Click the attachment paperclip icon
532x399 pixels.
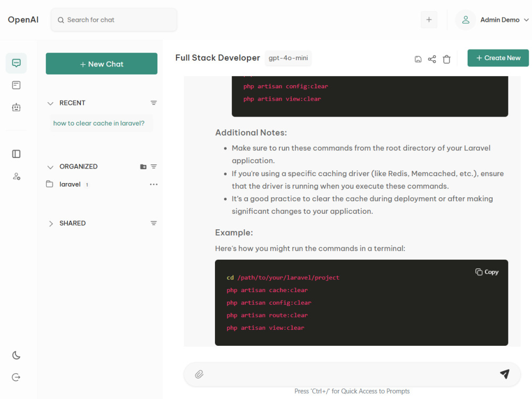199,374
